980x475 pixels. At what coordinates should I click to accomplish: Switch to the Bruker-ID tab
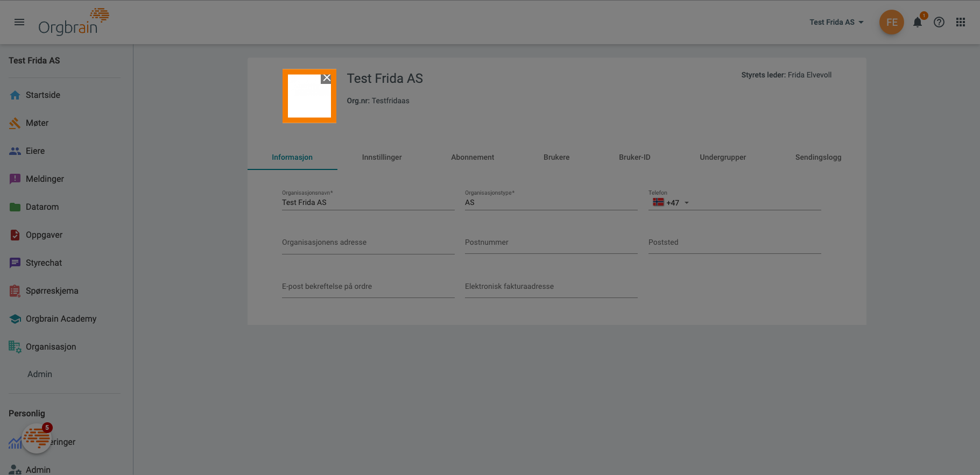pyautogui.click(x=634, y=157)
